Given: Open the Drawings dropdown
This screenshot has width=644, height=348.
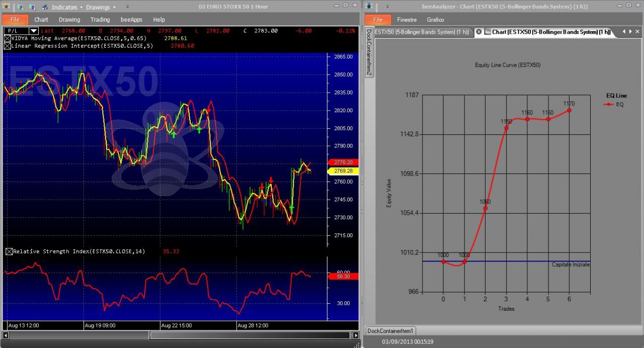Looking at the screenshot, I should click(101, 7).
